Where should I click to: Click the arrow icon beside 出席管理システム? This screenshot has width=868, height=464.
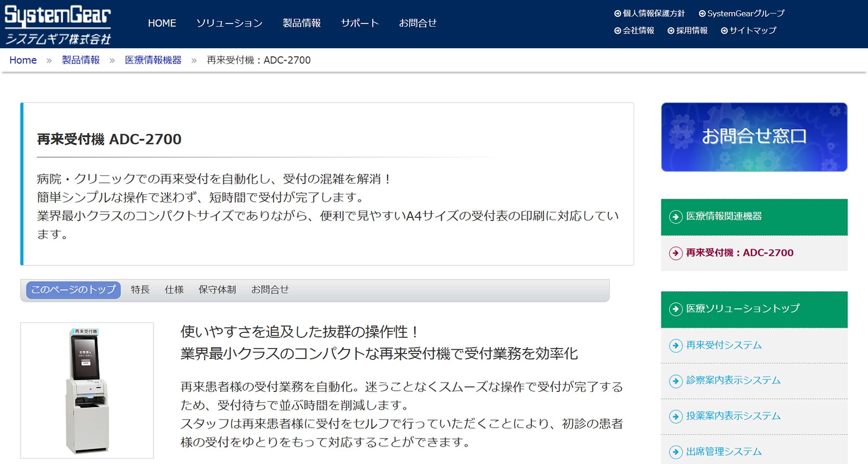675,452
